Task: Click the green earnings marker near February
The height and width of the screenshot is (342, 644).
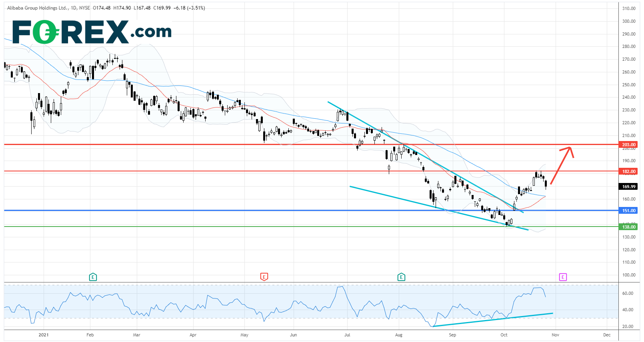Action: [93, 277]
